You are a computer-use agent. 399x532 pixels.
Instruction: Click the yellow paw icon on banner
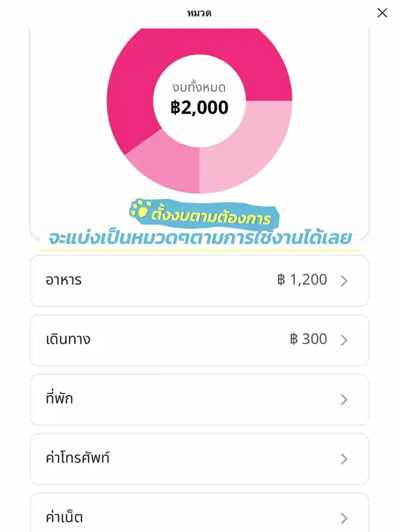point(140,209)
